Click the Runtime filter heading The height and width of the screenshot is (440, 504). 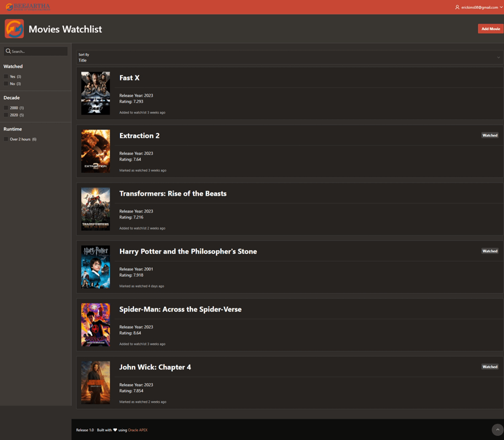tap(13, 129)
